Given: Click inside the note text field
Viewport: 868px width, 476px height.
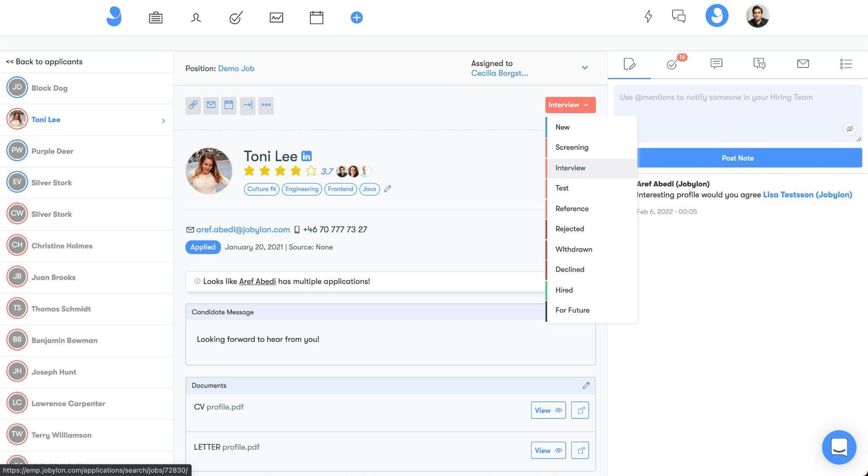Looking at the screenshot, I should 738,114.
